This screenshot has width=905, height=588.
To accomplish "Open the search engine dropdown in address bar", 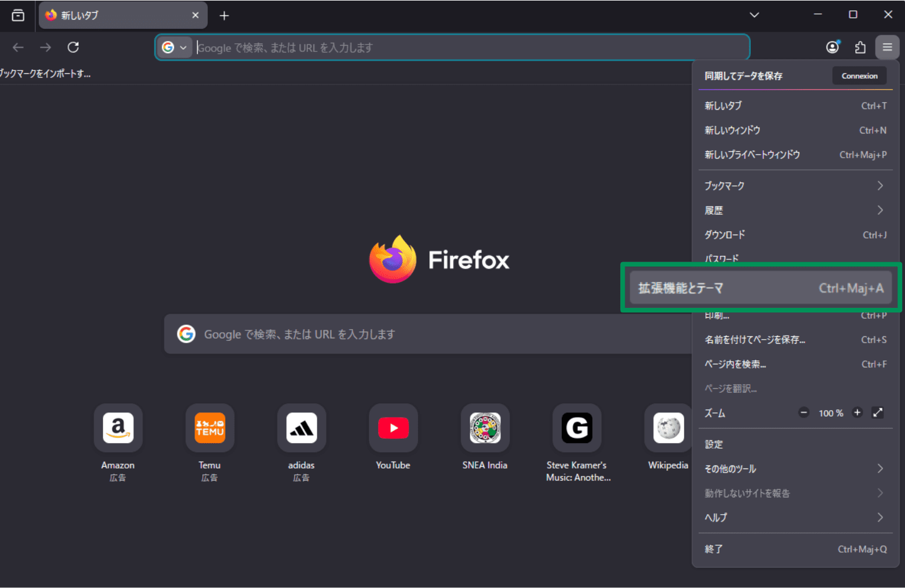I will tap(175, 47).
